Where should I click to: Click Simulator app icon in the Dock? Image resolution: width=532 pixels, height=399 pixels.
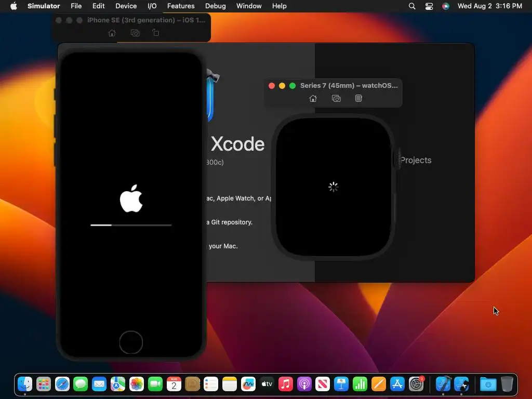462,384
